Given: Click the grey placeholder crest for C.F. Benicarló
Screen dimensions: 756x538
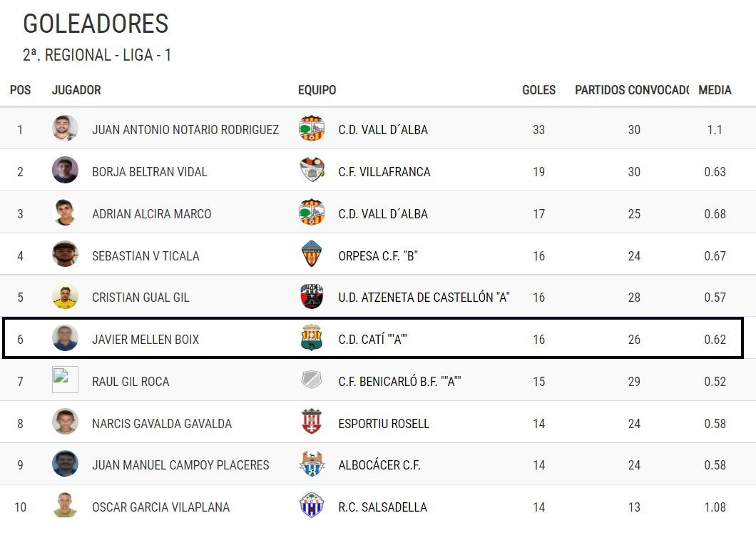Looking at the screenshot, I should (312, 380).
